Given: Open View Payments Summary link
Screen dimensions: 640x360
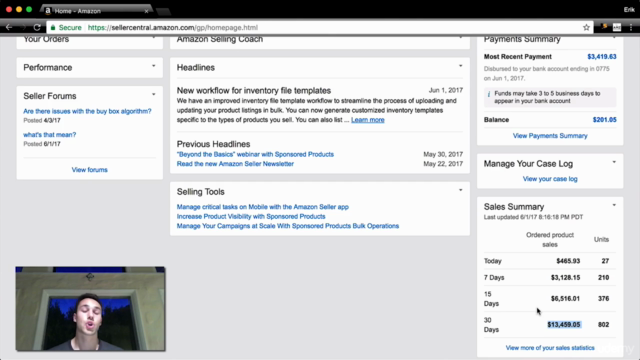Looking at the screenshot, I should click(x=550, y=136).
